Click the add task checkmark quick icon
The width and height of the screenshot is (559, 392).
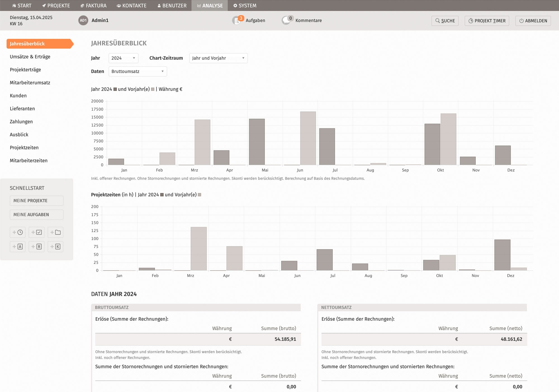[x=37, y=232]
